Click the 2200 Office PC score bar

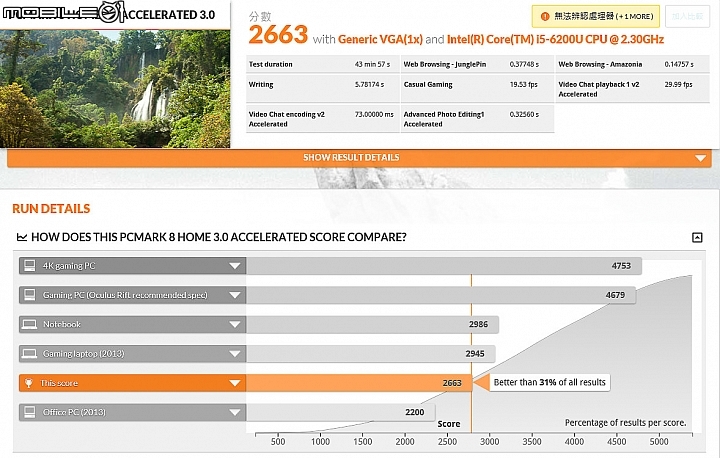point(341,413)
